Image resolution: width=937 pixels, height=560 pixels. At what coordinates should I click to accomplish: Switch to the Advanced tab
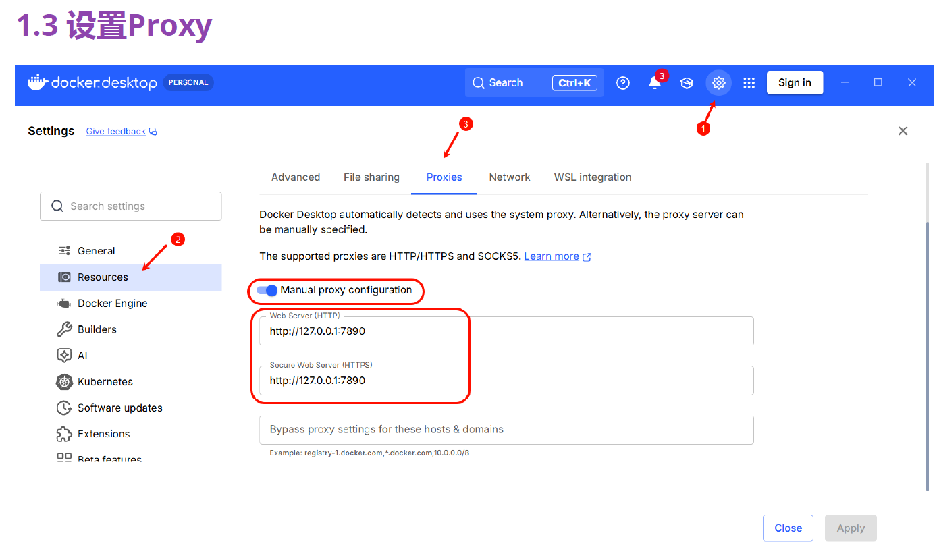(296, 177)
